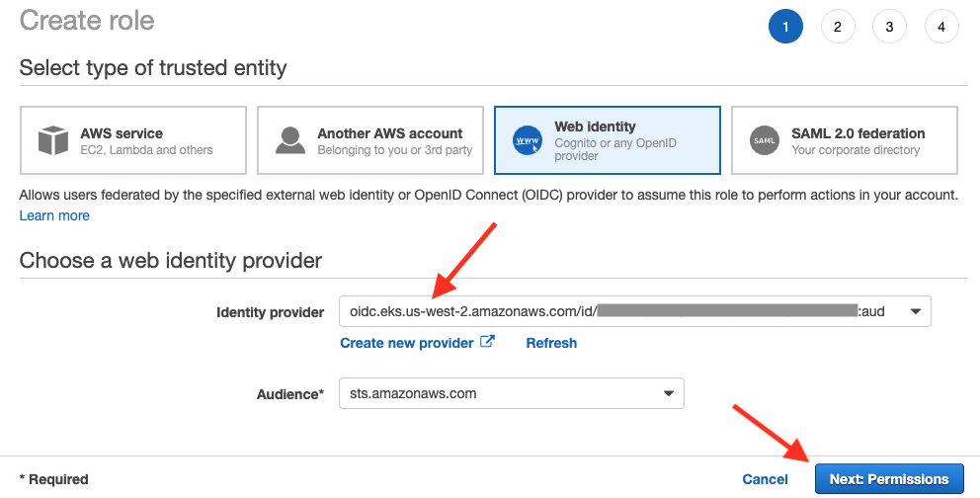Screen dimensions: 980x498
Task: Click the '* Required' footnote
Action: (53, 479)
